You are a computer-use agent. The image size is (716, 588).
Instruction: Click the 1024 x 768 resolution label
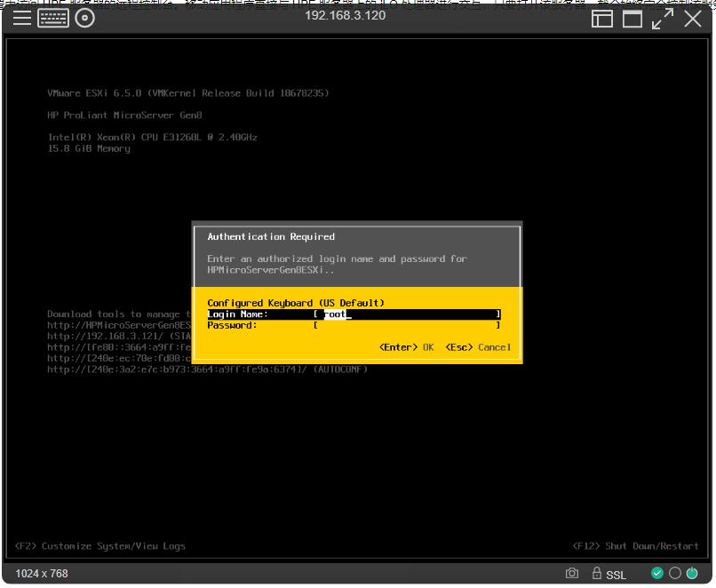click(42, 574)
